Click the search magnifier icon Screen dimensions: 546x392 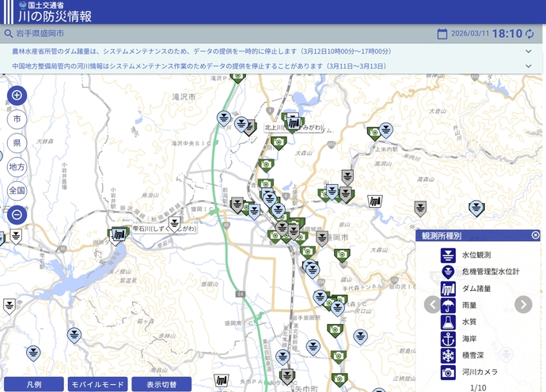[x=9, y=34]
